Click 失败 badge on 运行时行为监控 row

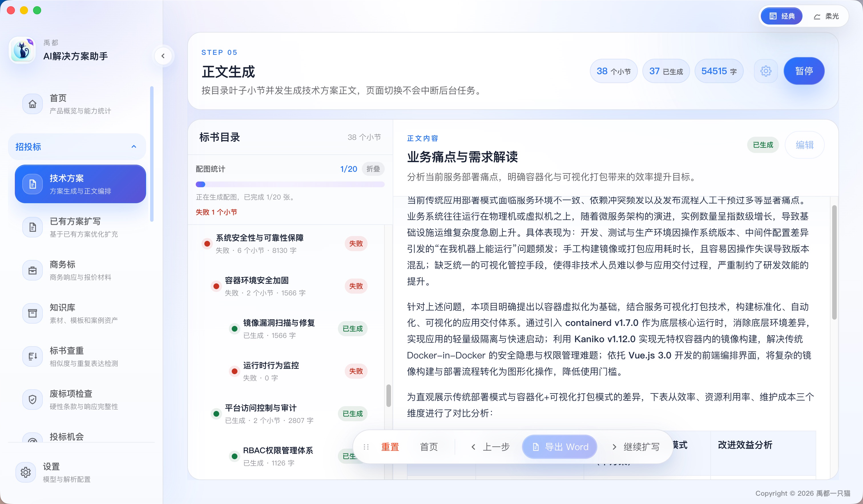point(356,371)
